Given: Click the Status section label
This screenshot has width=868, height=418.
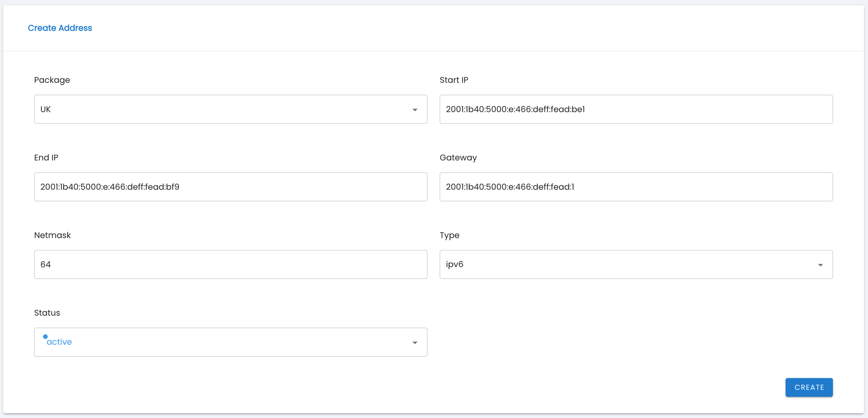Looking at the screenshot, I should 47,312.
